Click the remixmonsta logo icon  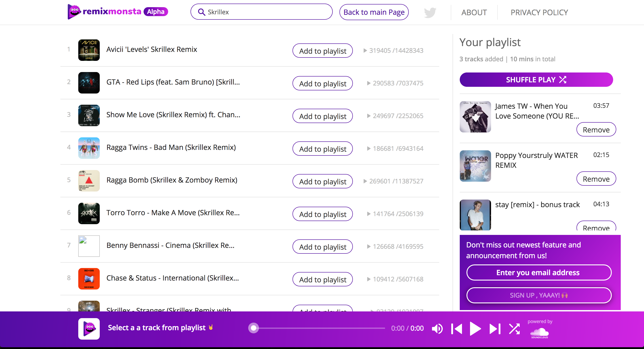[x=74, y=11]
